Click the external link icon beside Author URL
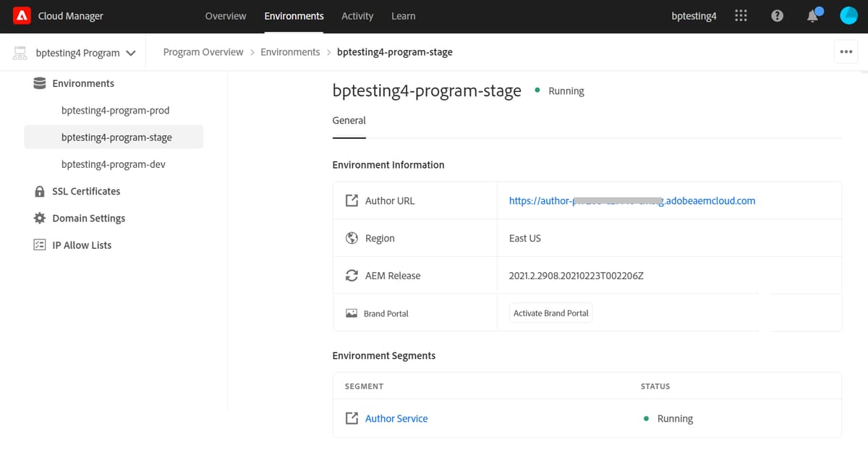Viewport: 868px width, 463px height. click(x=352, y=200)
